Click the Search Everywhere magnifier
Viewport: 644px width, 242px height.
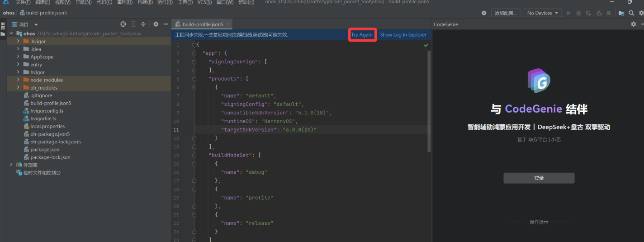pyautogui.click(x=631, y=13)
